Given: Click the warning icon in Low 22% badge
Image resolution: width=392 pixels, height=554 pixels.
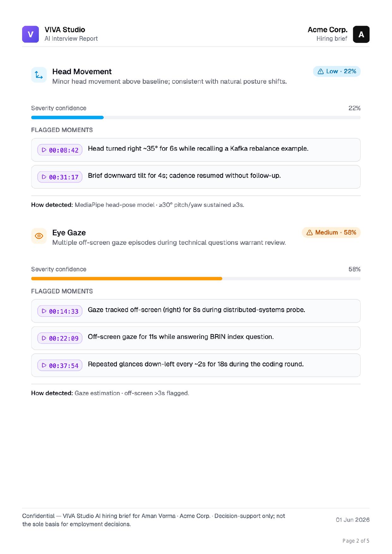Looking at the screenshot, I should click(321, 71).
